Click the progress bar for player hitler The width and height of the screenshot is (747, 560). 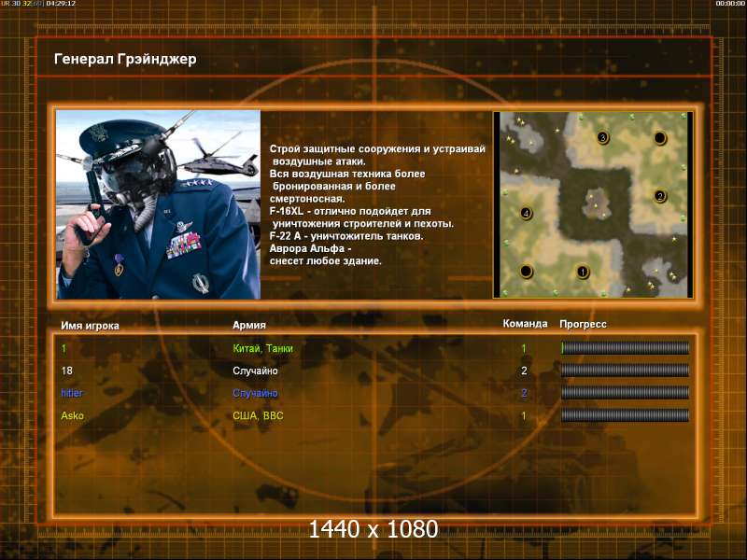pyautogui.click(x=625, y=392)
